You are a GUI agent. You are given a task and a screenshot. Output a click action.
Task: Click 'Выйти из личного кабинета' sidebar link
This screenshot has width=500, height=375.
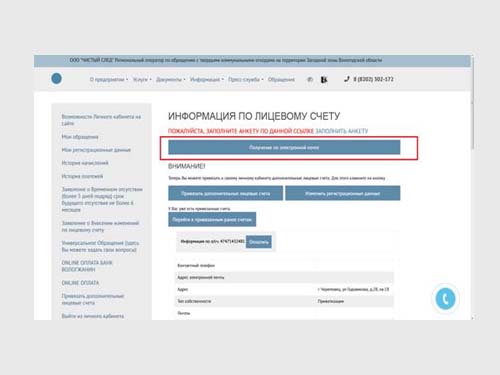pos(93,316)
